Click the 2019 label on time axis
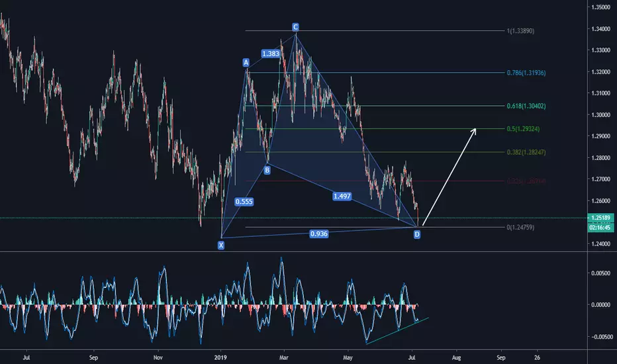Screen dimensions: 617x364 coord(220,357)
